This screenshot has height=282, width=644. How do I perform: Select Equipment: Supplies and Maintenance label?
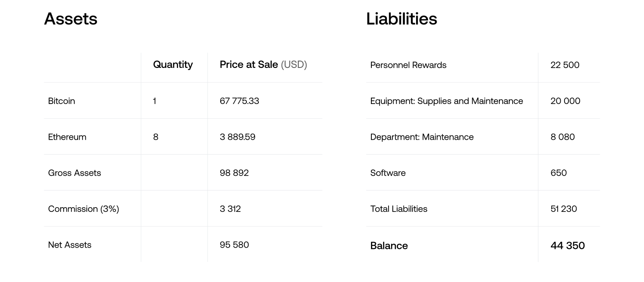(x=447, y=101)
